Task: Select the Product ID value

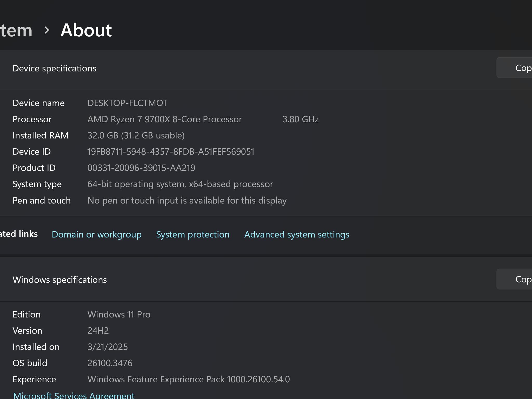Action: tap(141, 168)
